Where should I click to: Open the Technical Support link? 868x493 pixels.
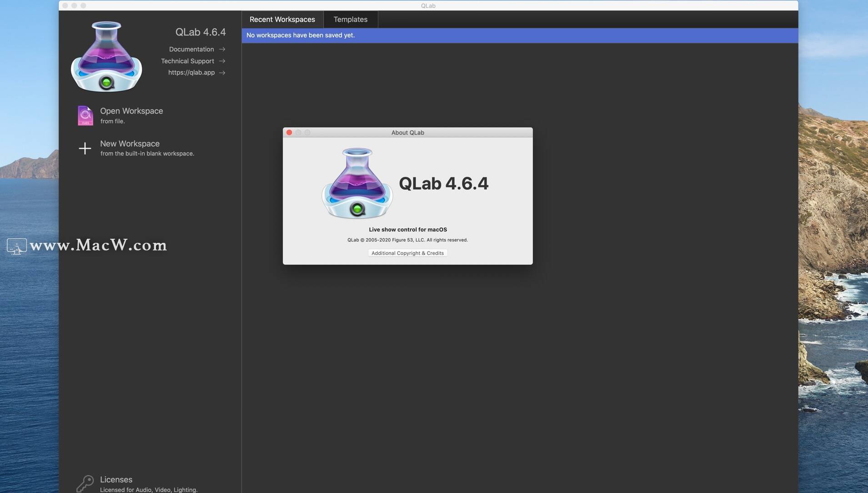[x=187, y=61]
